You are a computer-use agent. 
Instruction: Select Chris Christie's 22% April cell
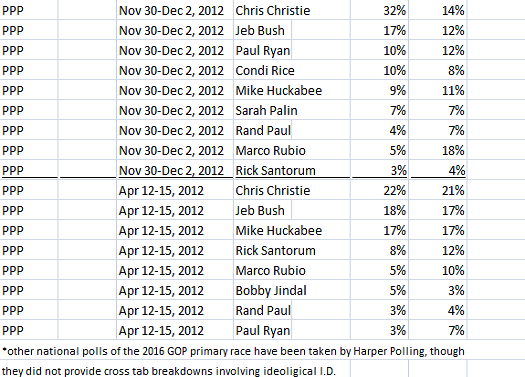[379, 191]
